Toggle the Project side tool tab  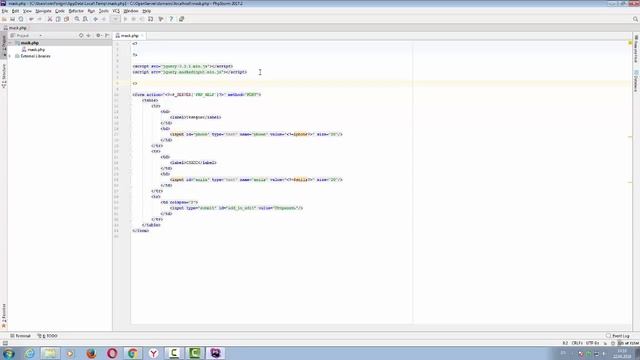(4, 46)
